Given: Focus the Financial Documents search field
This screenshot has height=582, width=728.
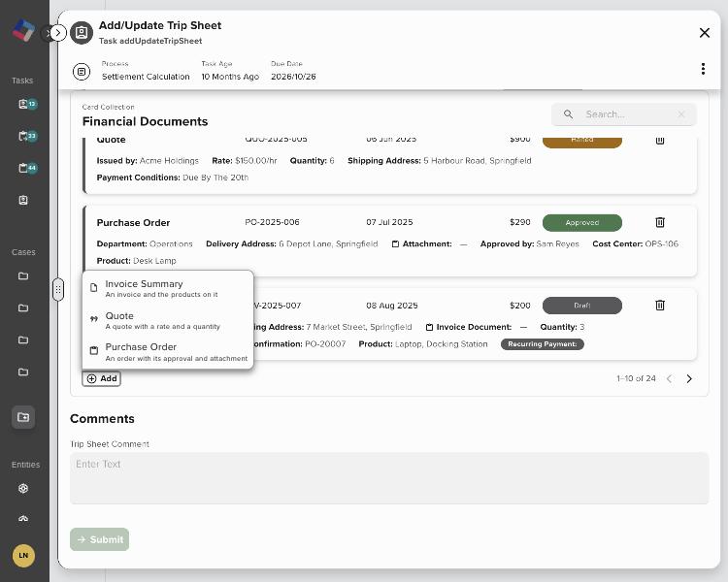Looking at the screenshot, I should 623,114.
